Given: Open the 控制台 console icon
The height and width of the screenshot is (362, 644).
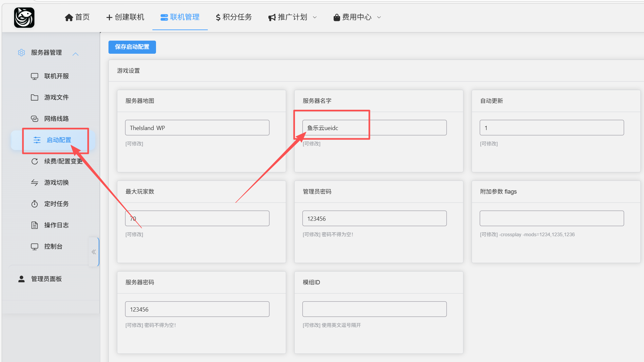Looking at the screenshot, I should coord(34,246).
